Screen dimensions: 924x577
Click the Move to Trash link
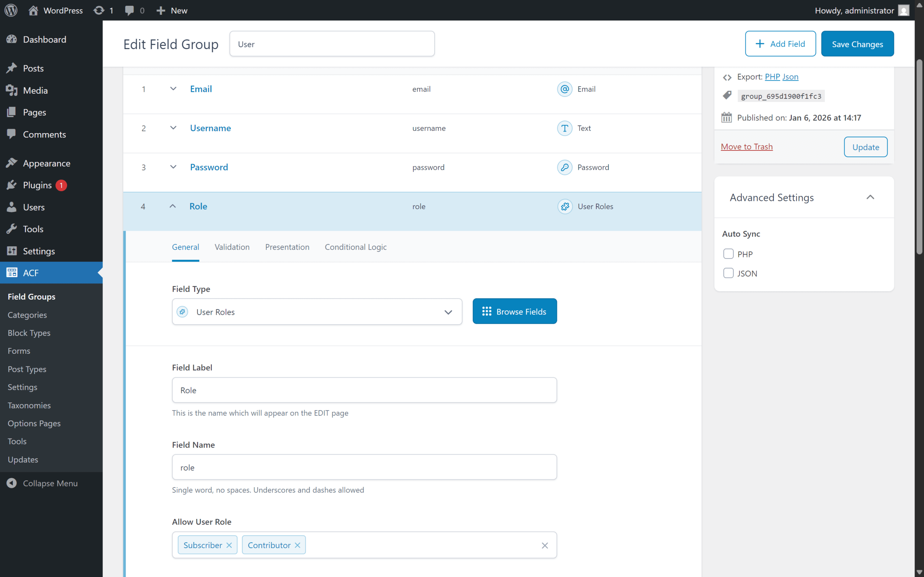[746, 146]
